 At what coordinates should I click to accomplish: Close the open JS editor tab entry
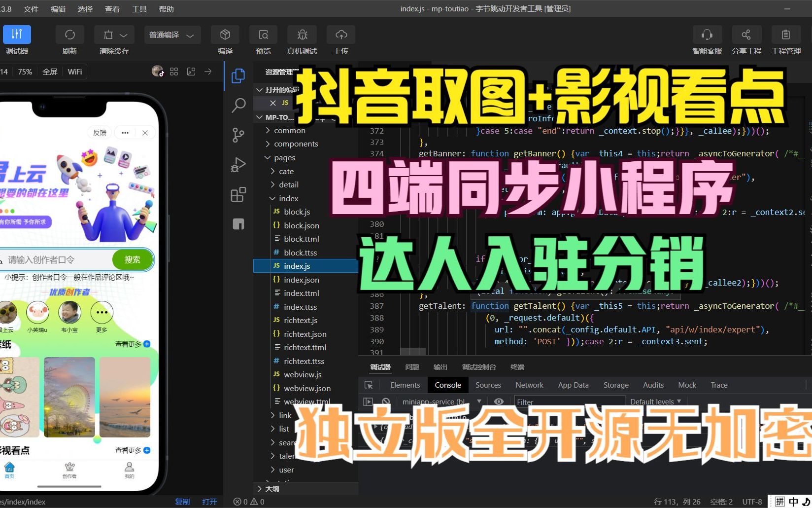273,103
